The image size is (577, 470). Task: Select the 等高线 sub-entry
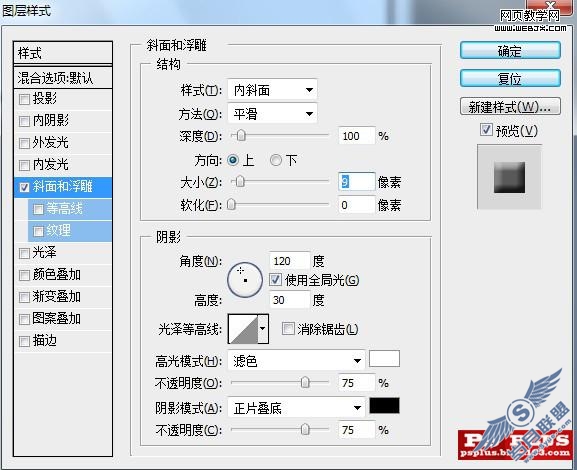click(x=70, y=209)
